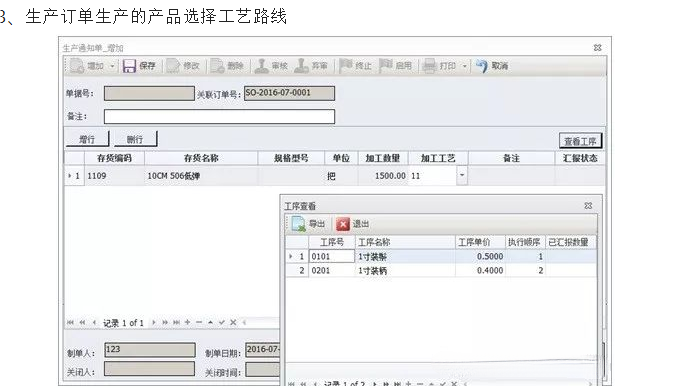Close the 生产通知单_增加 window
679x392 pixels.
pyautogui.click(x=598, y=48)
